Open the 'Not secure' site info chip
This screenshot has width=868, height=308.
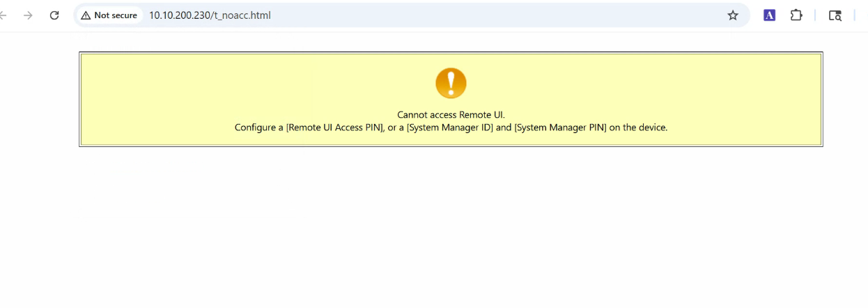coord(109,15)
